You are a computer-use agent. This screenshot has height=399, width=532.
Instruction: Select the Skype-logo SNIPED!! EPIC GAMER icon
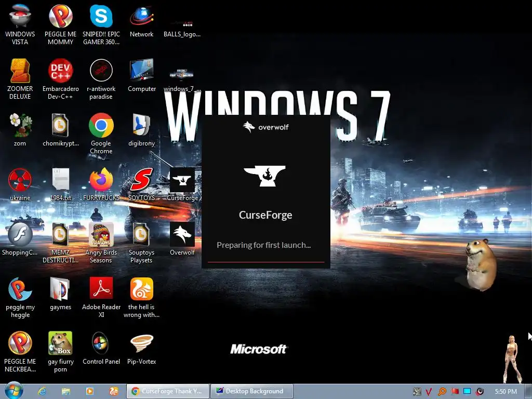(101, 24)
